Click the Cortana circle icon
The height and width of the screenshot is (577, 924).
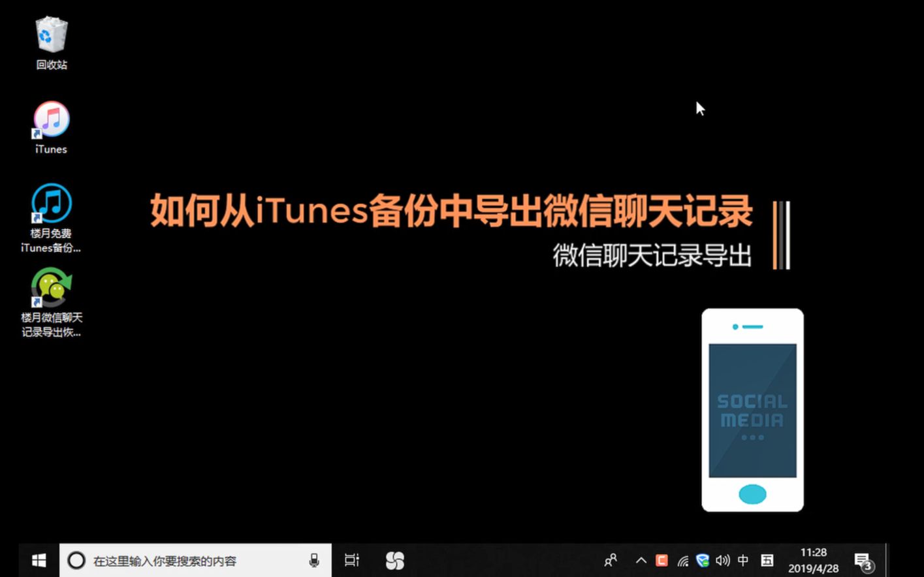[x=76, y=561]
